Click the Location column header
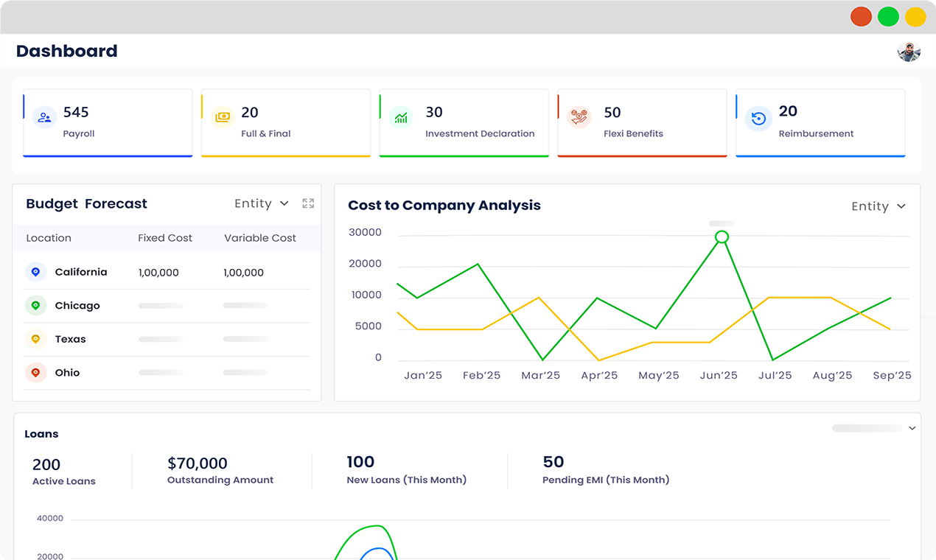Viewport: 936px width, 560px height. pos(49,238)
